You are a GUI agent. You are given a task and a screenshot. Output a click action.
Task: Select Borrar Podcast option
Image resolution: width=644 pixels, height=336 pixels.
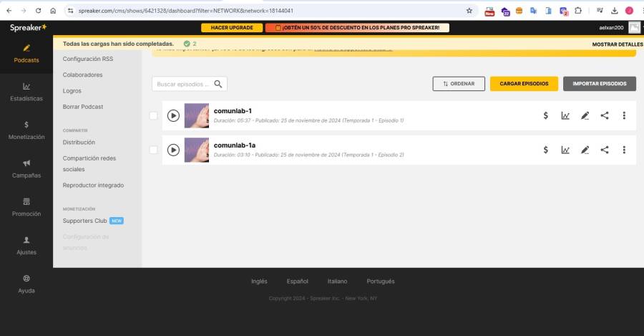coord(83,107)
